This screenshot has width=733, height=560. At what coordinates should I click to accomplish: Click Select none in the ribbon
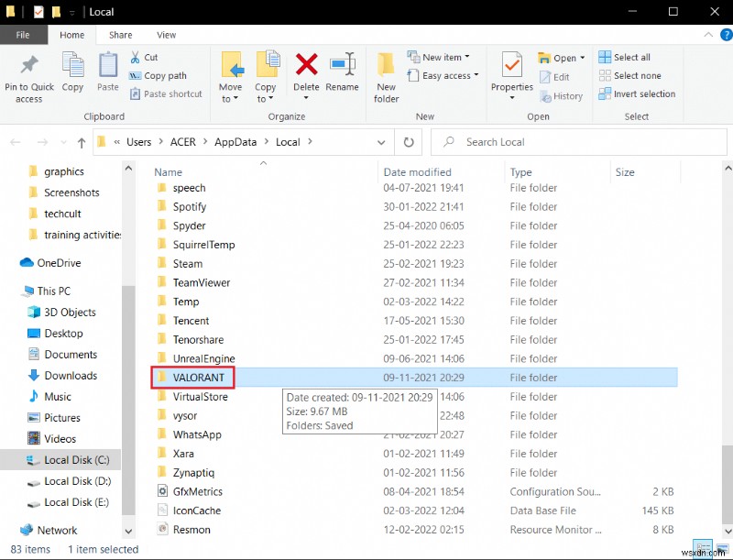[629, 76]
